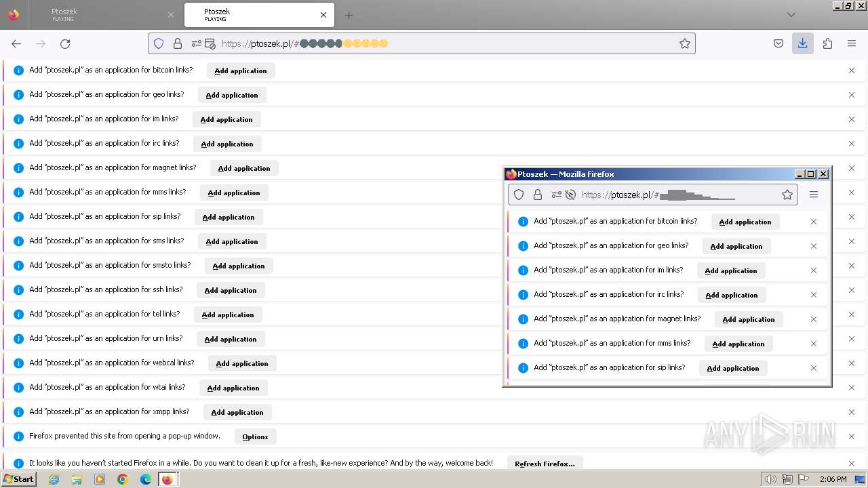Go back using the back arrow
This screenshot has width=868, height=488.
(x=16, y=43)
